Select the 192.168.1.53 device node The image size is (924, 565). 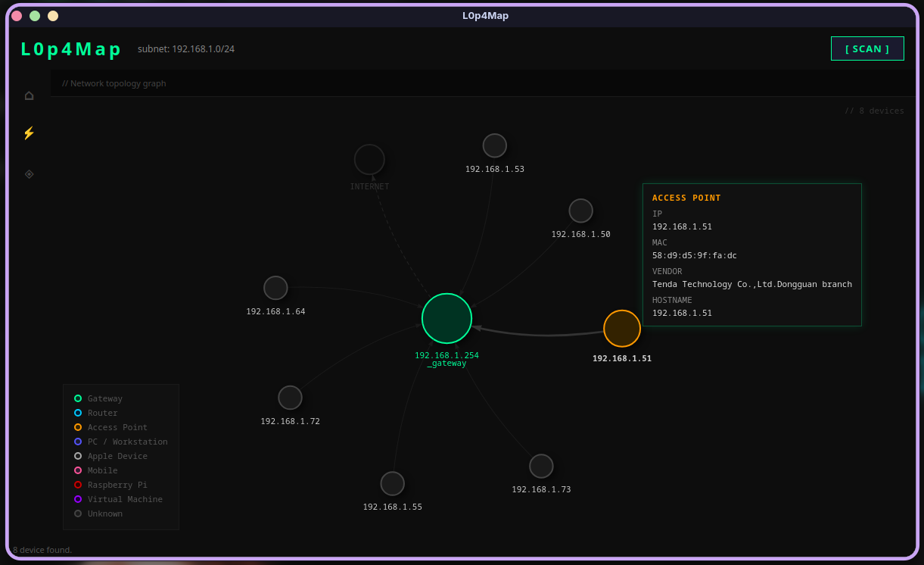(x=494, y=145)
